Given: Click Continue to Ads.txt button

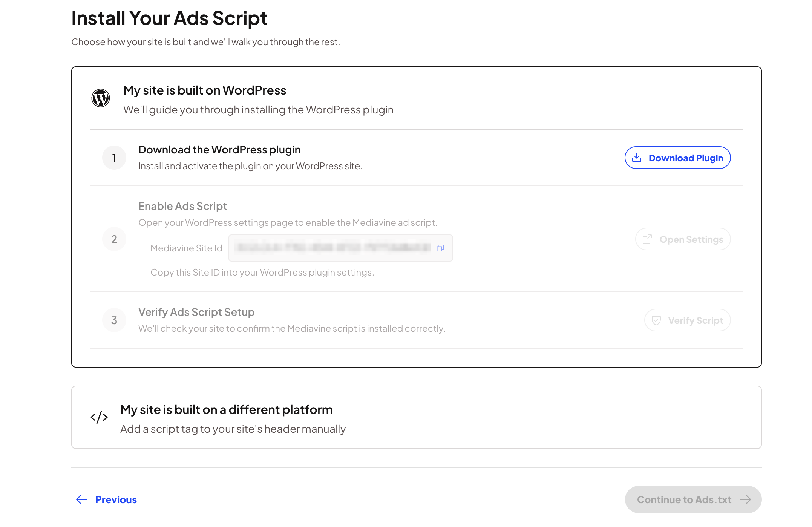Looking at the screenshot, I should click(693, 499).
